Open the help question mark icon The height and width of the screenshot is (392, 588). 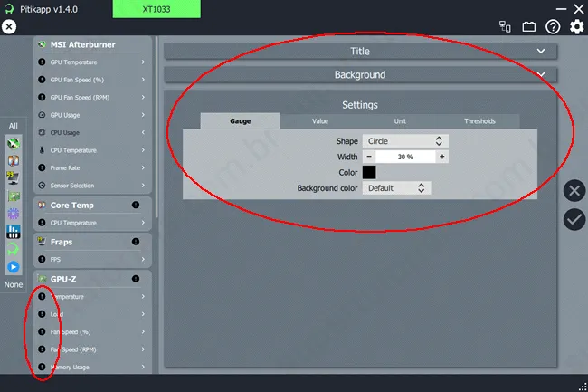coord(553,27)
